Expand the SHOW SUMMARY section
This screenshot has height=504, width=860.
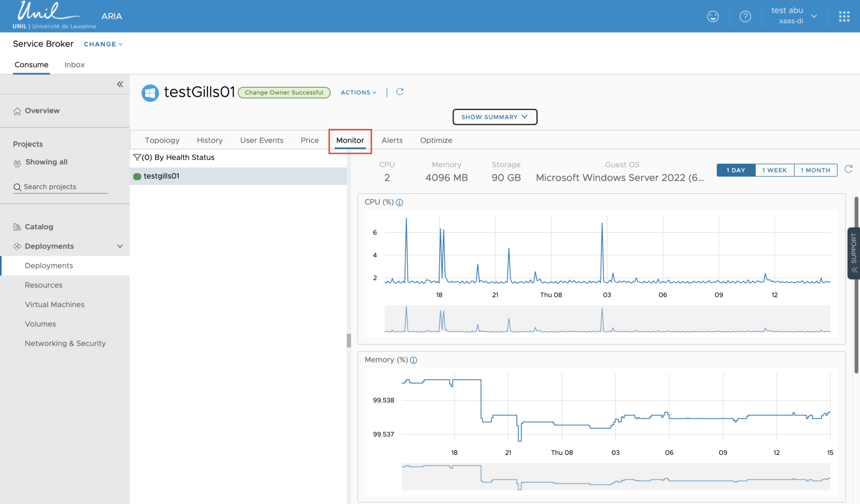point(494,117)
